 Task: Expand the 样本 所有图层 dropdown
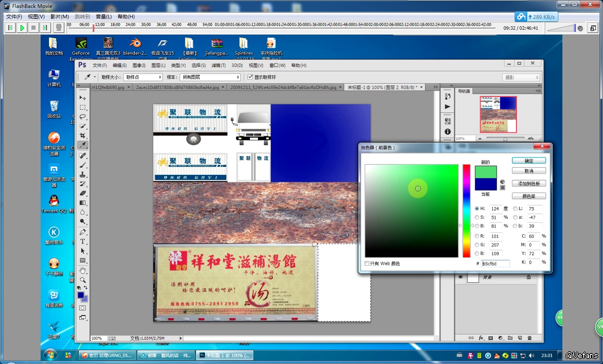(x=210, y=77)
